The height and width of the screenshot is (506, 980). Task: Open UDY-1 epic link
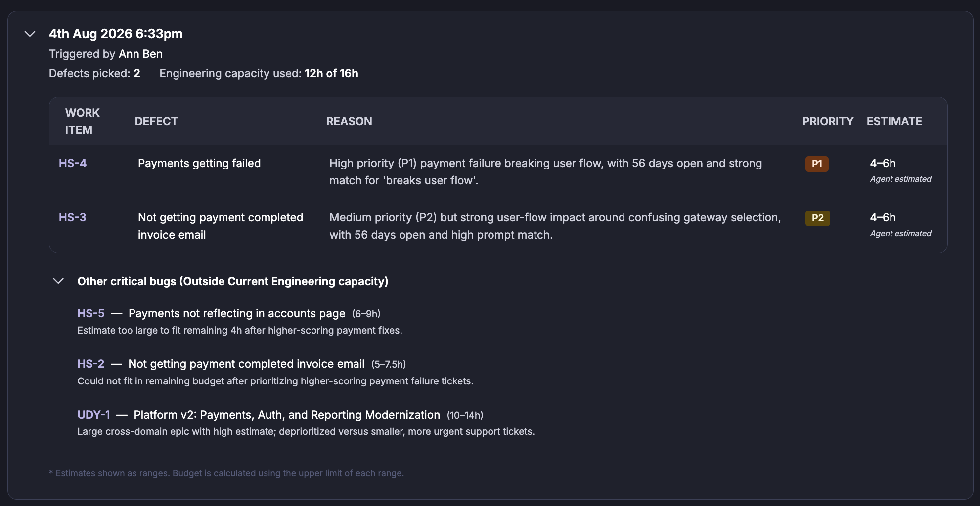coord(94,415)
